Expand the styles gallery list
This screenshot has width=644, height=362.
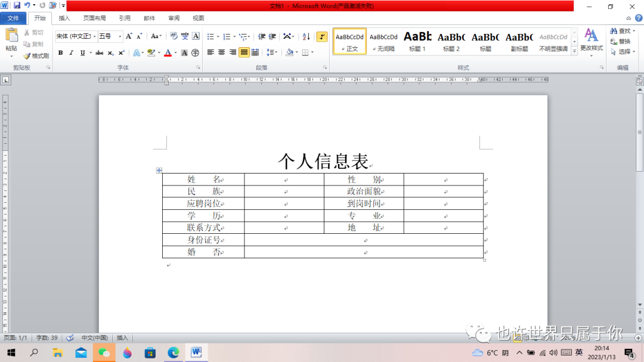pyautogui.click(x=574, y=52)
